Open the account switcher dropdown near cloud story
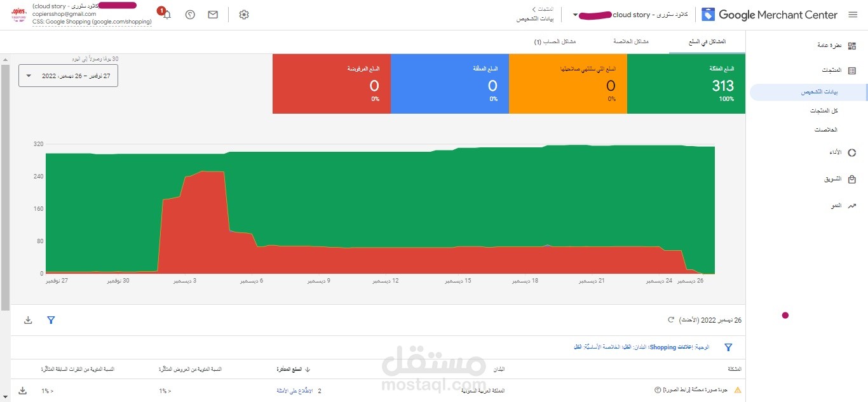 click(x=575, y=15)
